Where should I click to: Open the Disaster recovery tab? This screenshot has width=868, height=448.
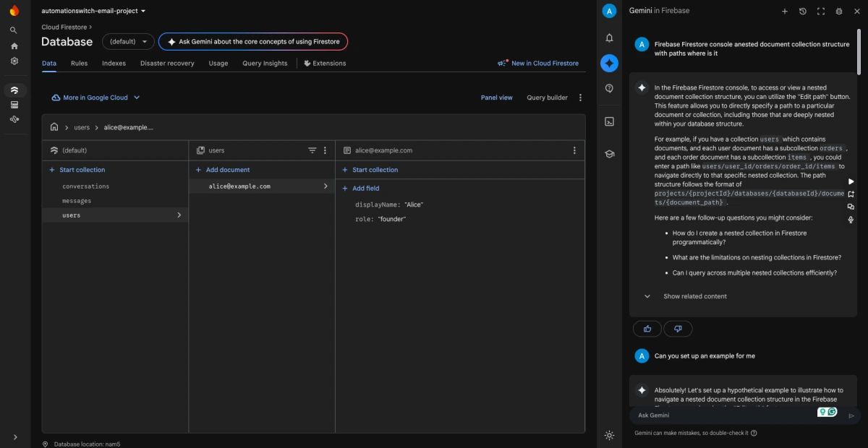(x=167, y=64)
